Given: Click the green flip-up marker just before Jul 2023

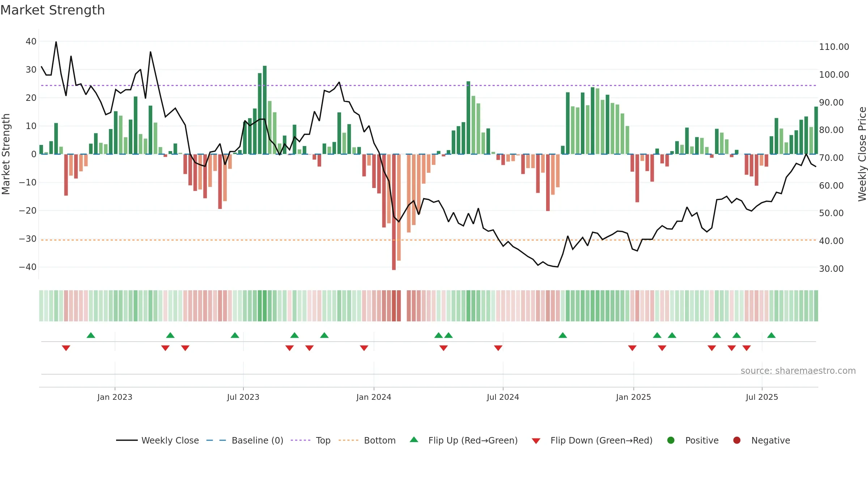Looking at the screenshot, I should [x=235, y=335].
